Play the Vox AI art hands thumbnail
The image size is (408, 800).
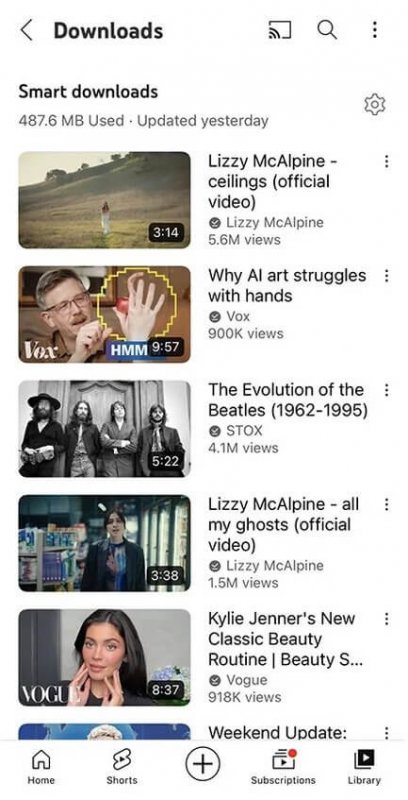point(105,314)
